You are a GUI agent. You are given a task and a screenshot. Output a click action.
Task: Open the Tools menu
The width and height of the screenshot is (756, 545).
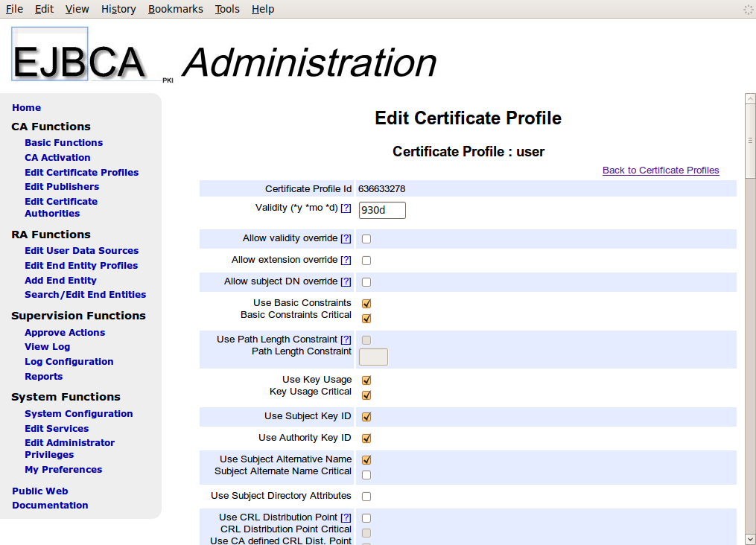tap(227, 9)
